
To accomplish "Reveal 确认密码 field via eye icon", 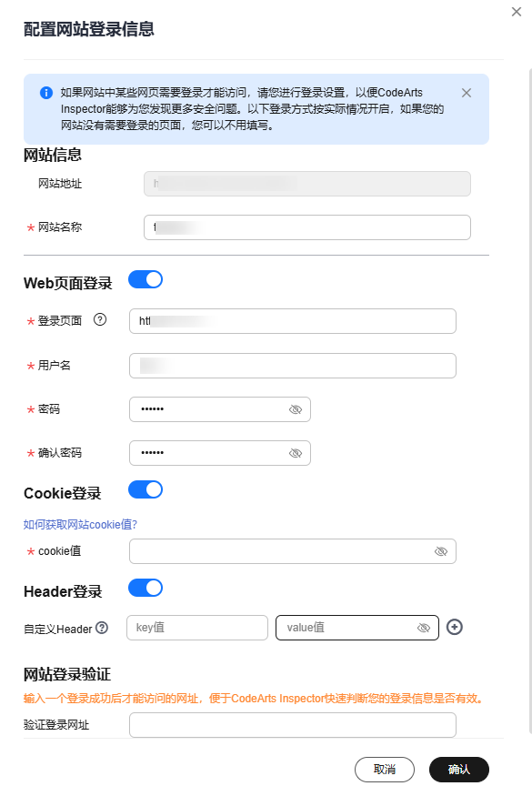I will (x=296, y=453).
